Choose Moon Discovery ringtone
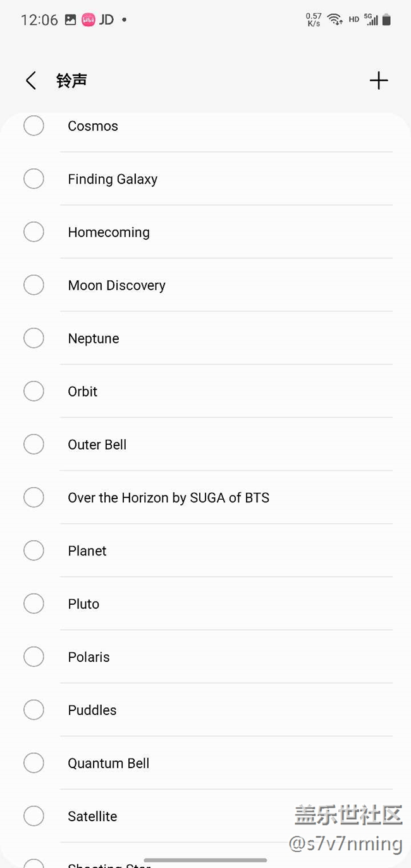This screenshot has width=411, height=868. coord(116,285)
